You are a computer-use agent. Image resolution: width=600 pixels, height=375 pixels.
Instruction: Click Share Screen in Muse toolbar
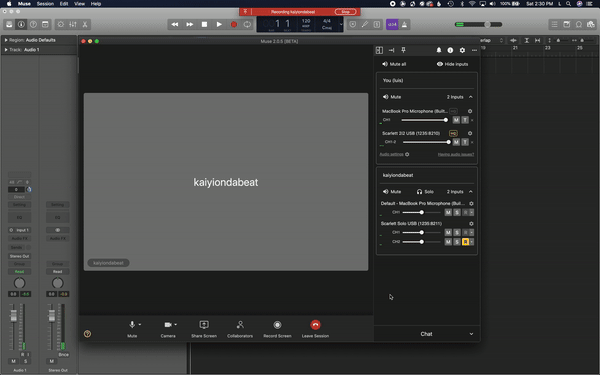[204, 329]
